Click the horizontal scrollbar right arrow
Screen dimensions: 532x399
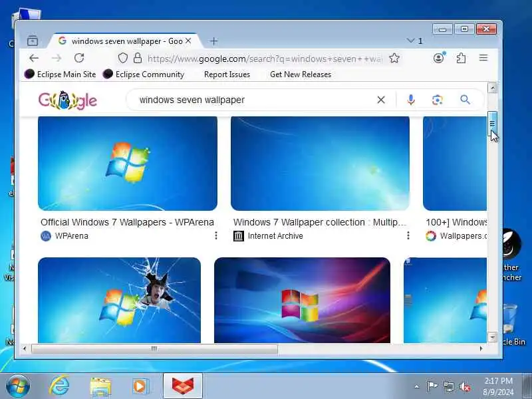tap(481, 348)
